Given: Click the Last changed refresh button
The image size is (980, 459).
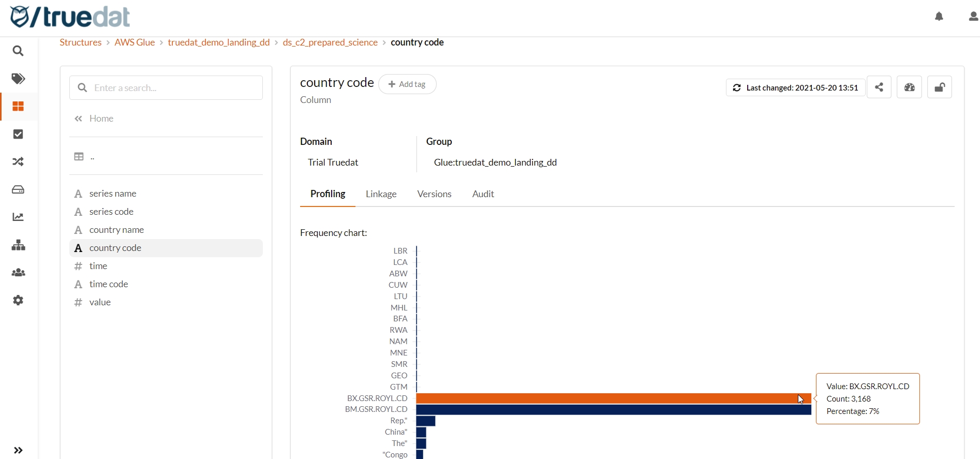Looking at the screenshot, I should coord(795,88).
